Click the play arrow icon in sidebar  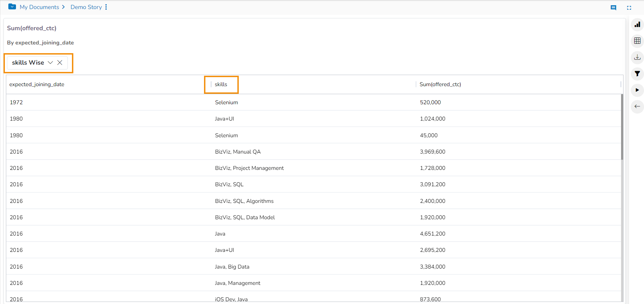pos(637,90)
